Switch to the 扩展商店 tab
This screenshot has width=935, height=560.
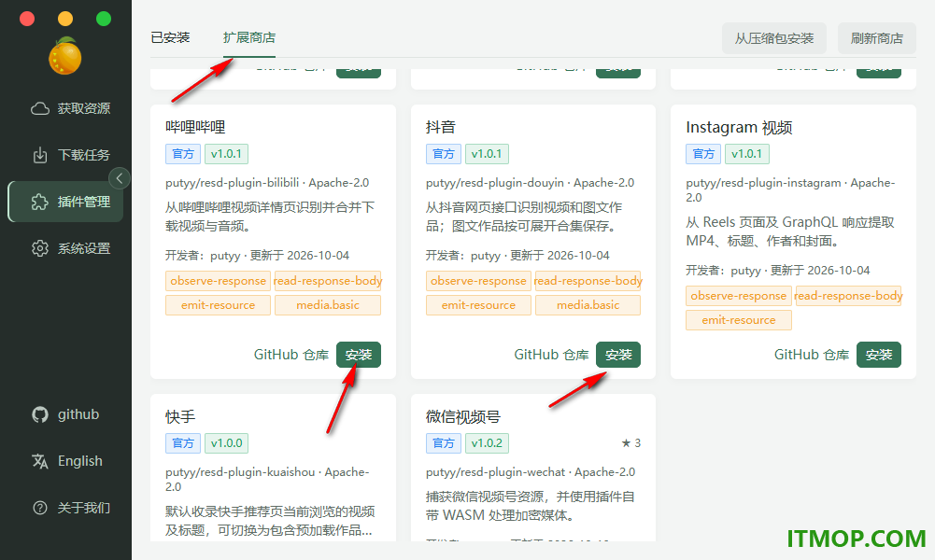click(249, 37)
